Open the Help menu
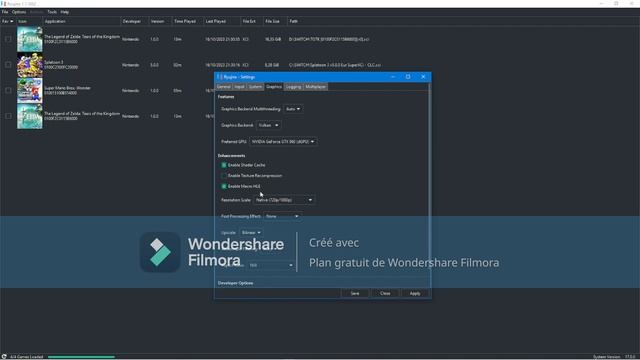This screenshot has width=640, height=360. (x=64, y=12)
